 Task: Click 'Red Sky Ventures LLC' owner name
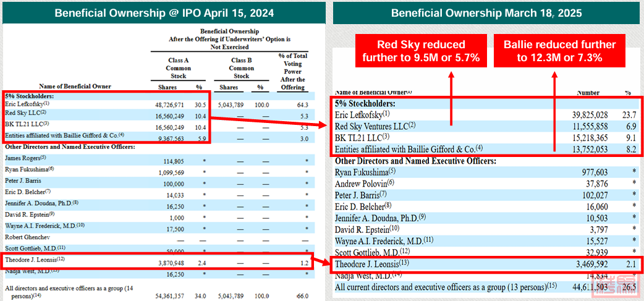pos(375,127)
